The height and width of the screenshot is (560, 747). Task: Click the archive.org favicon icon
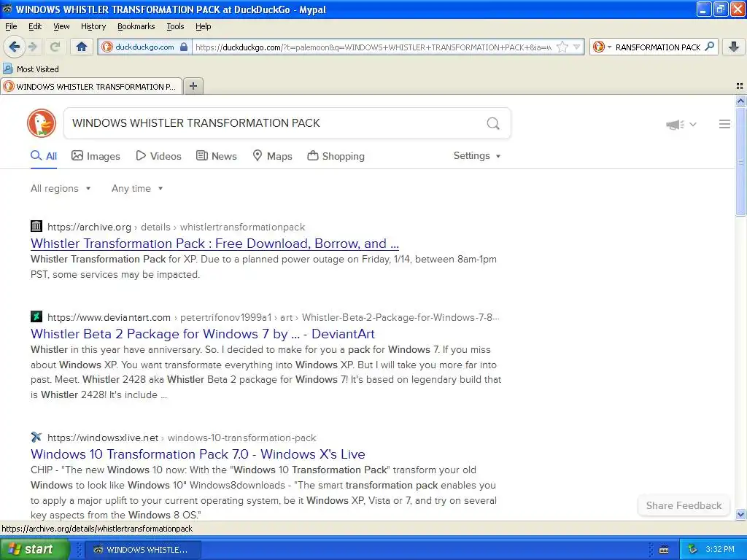click(36, 226)
